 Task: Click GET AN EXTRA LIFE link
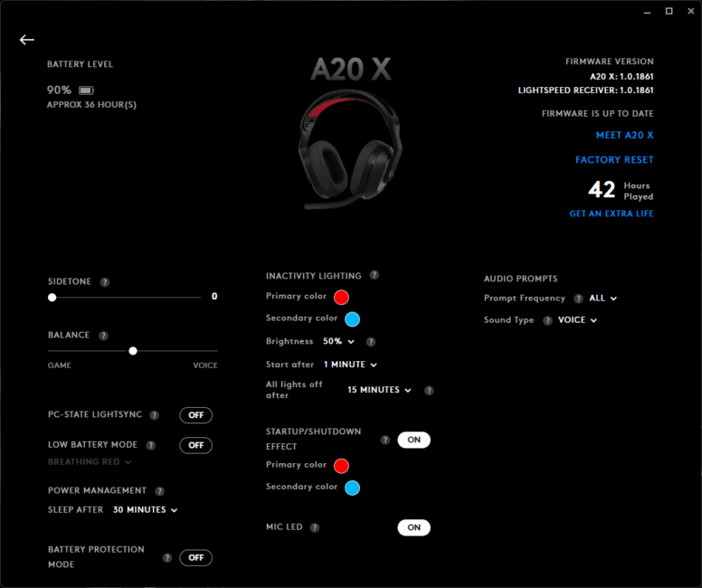pyautogui.click(x=612, y=213)
